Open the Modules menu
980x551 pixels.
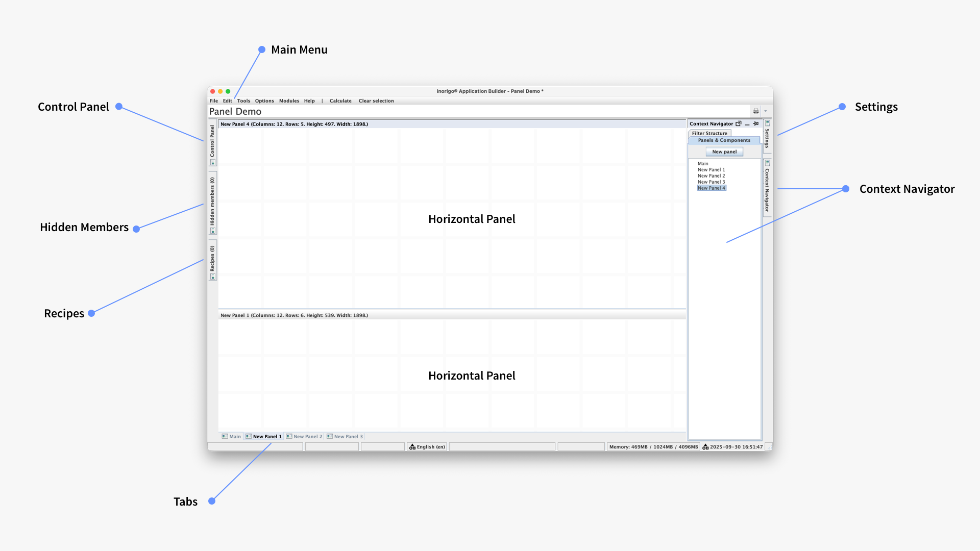(x=289, y=101)
